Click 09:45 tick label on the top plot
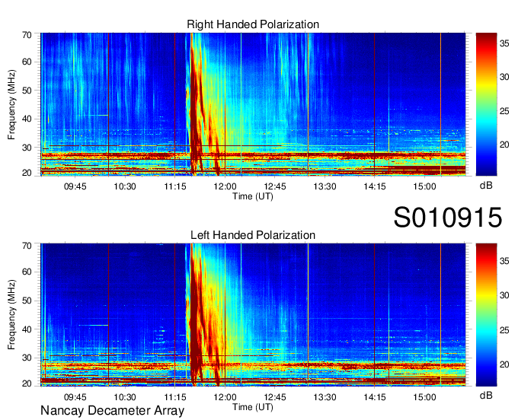This screenshot has height=420, width=518. coord(75,186)
